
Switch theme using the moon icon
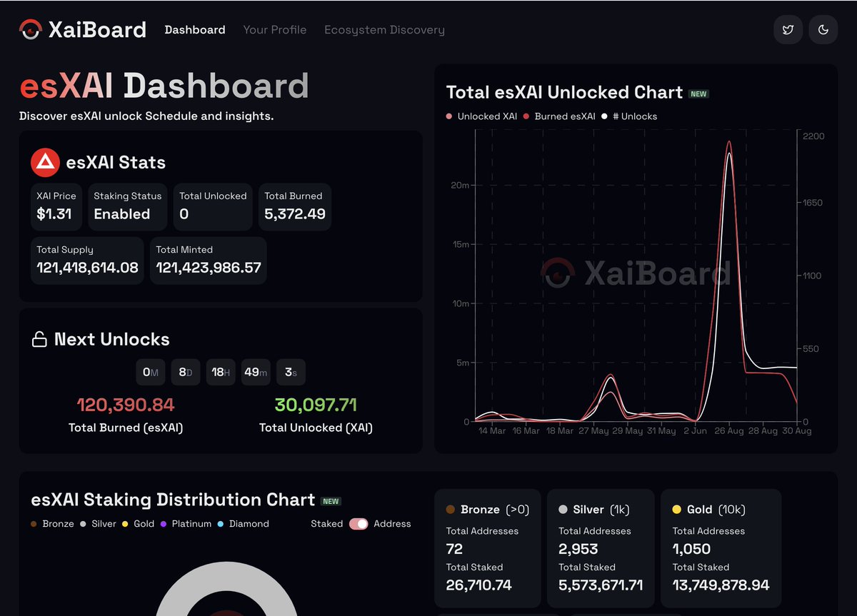pyautogui.click(x=823, y=29)
